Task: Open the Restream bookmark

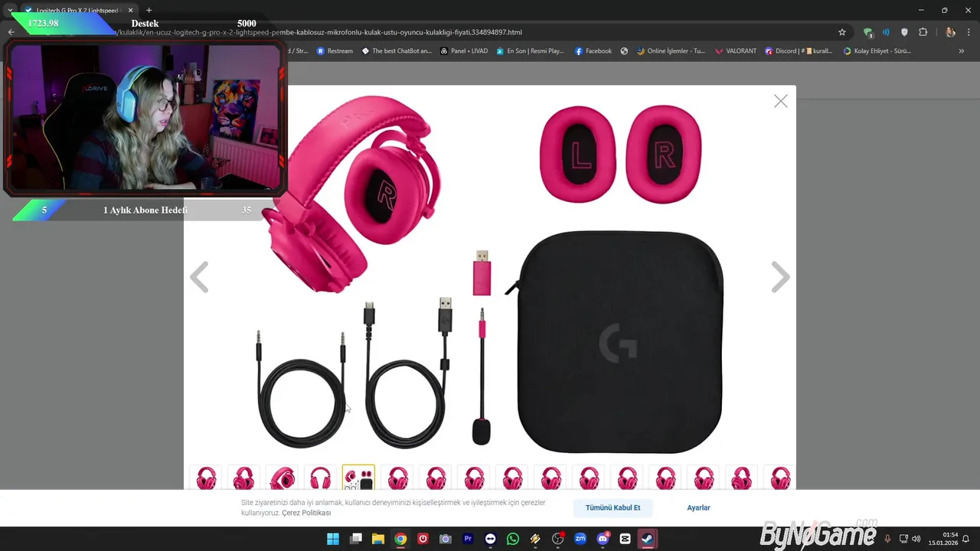Action: pos(335,51)
